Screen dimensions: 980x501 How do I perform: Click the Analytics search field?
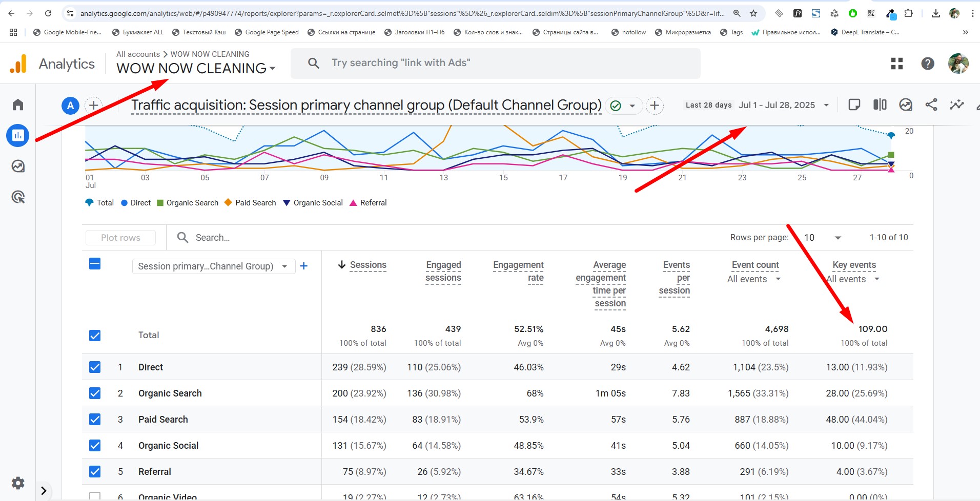pos(495,63)
